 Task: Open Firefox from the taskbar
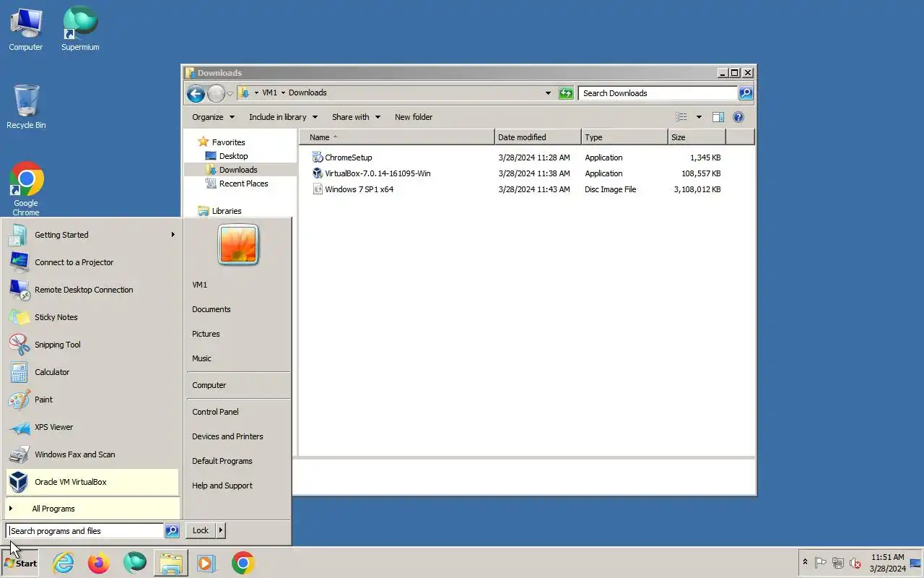point(99,563)
